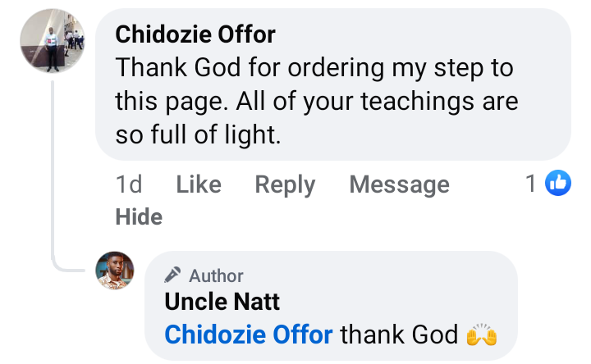Screen dimensions: 591x364
Task: View the reaction count number 1
Action: pyautogui.click(x=531, y=184)
